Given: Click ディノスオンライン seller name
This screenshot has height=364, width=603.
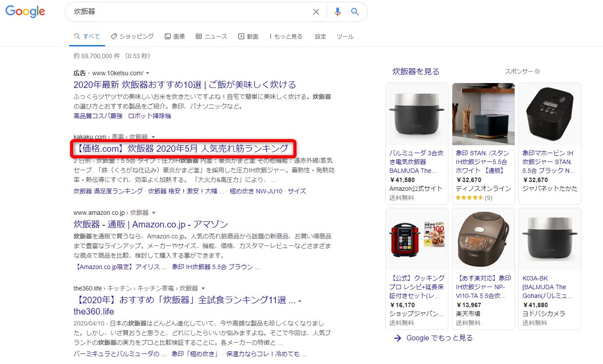Looking at the screenshot, I should 483,189.
